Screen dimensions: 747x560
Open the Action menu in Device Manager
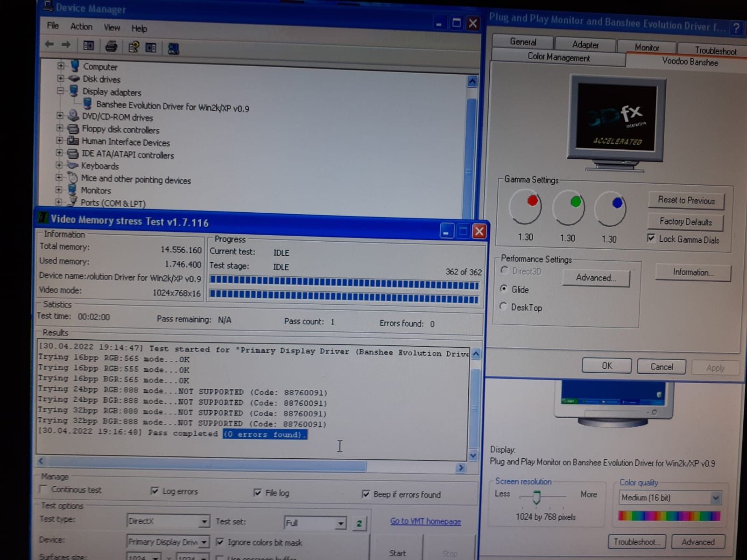point(81,27)
